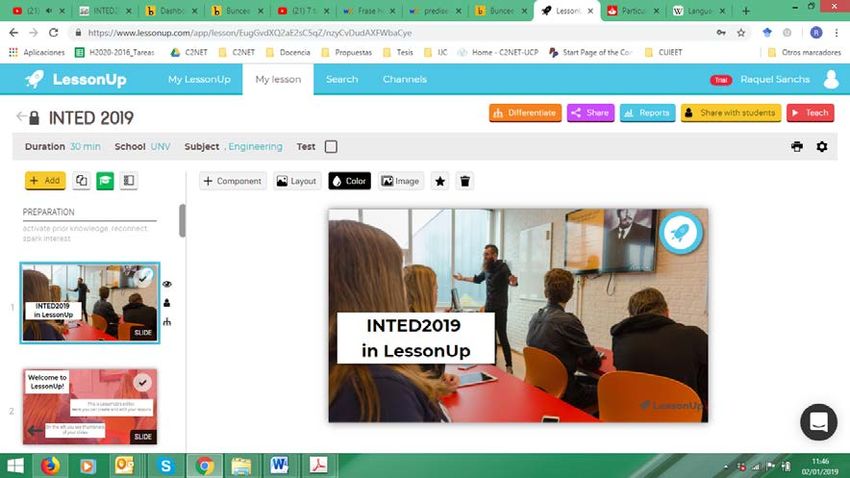This screenshot has height=478, width=850.
Task: Click the INTED2019 in LessonUp text box
Action: click(x=415, y=338)
